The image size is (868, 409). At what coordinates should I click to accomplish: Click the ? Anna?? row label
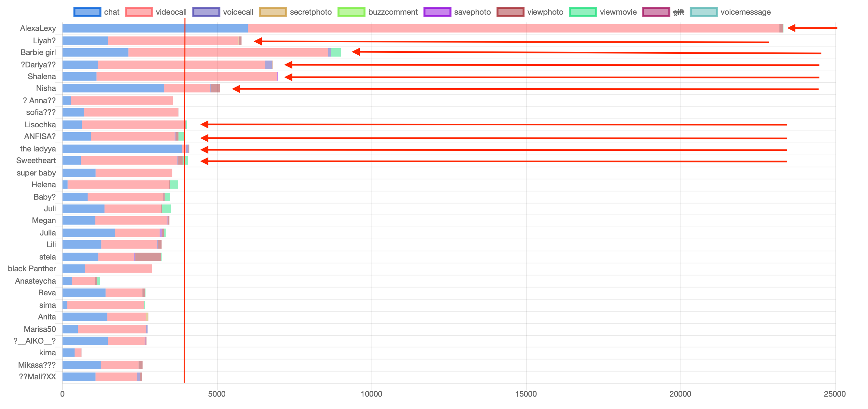click(39, 101)
